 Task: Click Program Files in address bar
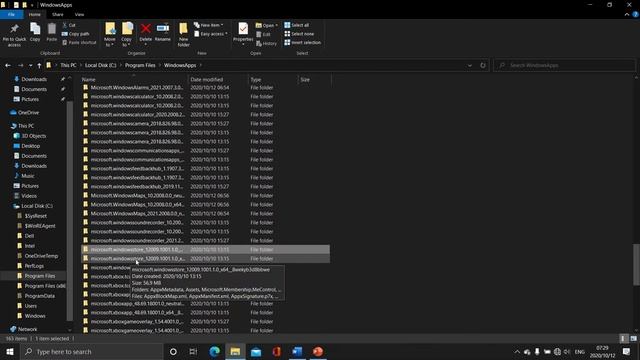click(x=140, y=65)
